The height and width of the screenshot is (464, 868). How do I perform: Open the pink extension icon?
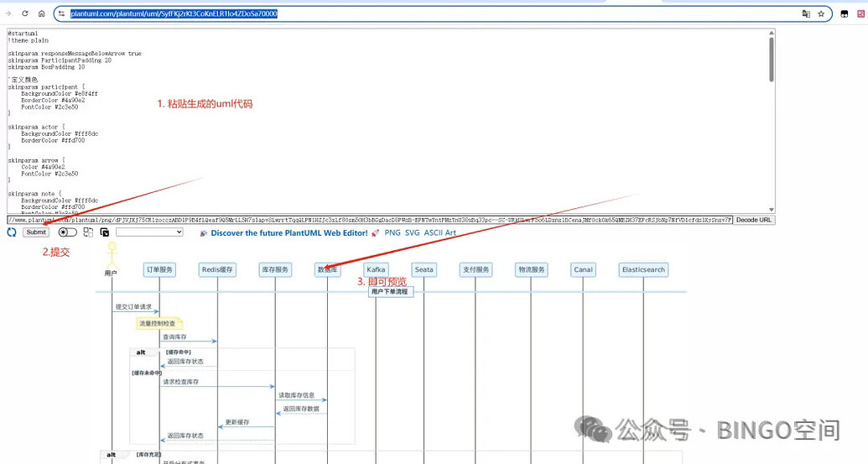862,13
